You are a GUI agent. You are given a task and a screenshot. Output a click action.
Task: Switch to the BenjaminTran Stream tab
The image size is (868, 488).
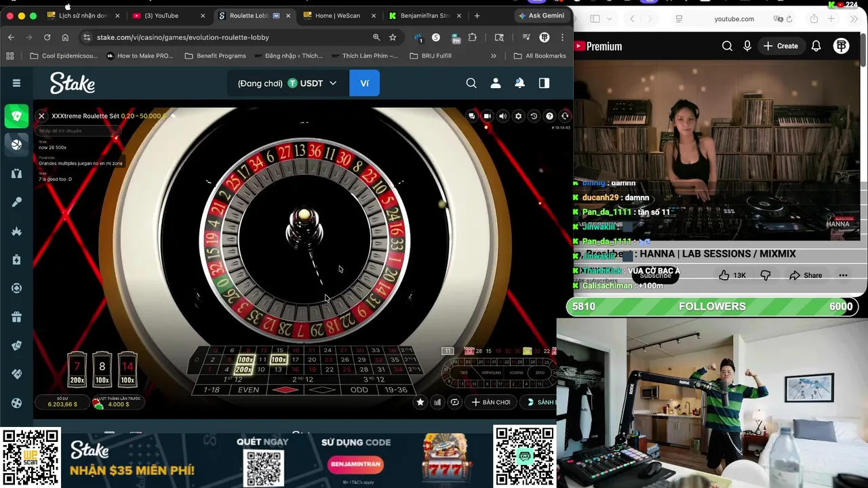(425, 16)
